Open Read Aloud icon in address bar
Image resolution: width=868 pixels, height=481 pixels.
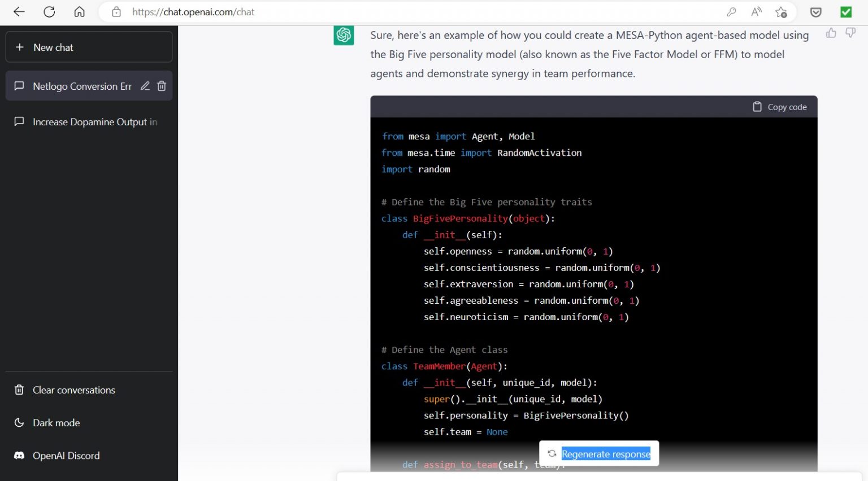click(x=756, y=12)
